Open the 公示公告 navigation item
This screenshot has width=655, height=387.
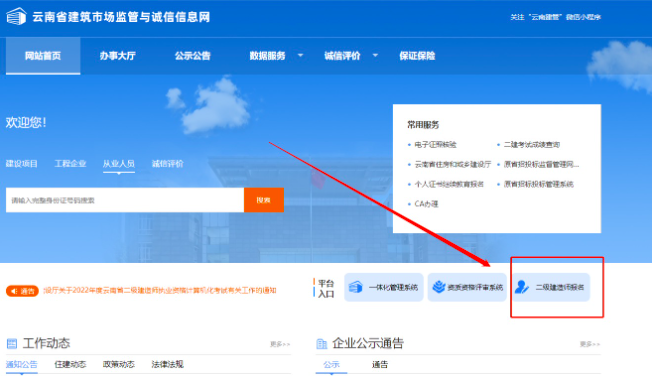pos(193,56)
